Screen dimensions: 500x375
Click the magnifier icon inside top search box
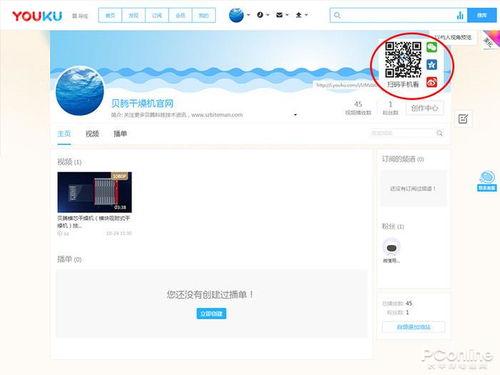337,15
